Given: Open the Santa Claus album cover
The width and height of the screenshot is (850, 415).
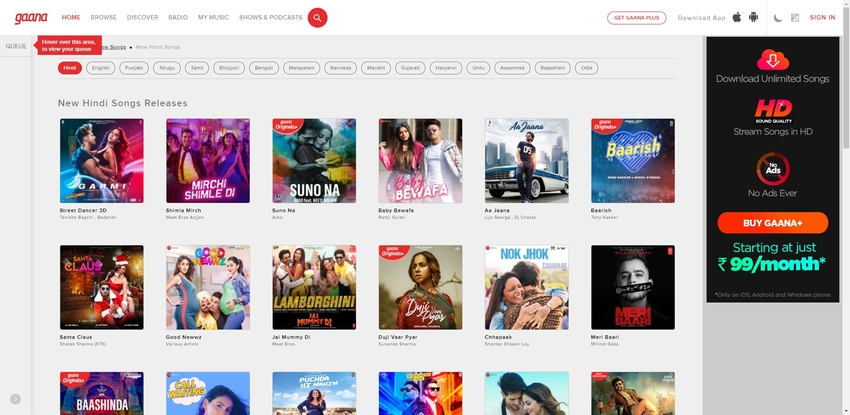Looking at the screenshot, I should tap(102, 287).
